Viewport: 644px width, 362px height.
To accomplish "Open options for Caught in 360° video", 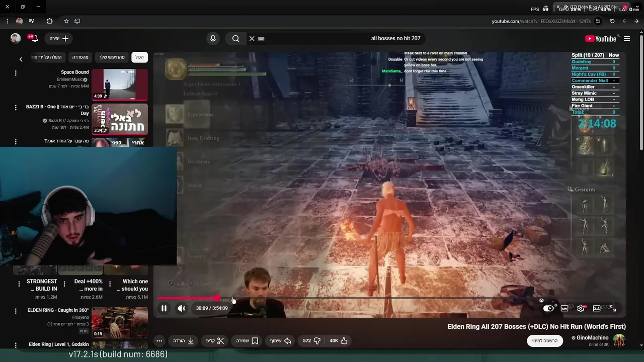I will point(16,311).
